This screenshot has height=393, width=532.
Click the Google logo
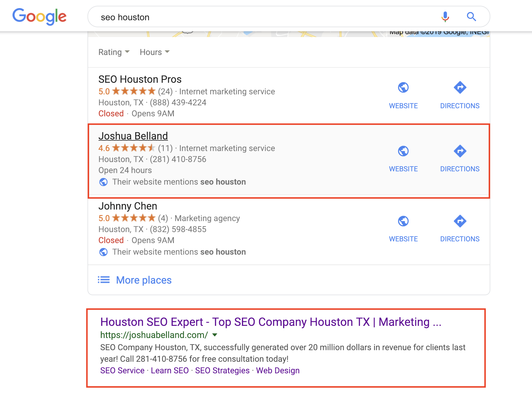pyautogui.click(x=39, y=16)
